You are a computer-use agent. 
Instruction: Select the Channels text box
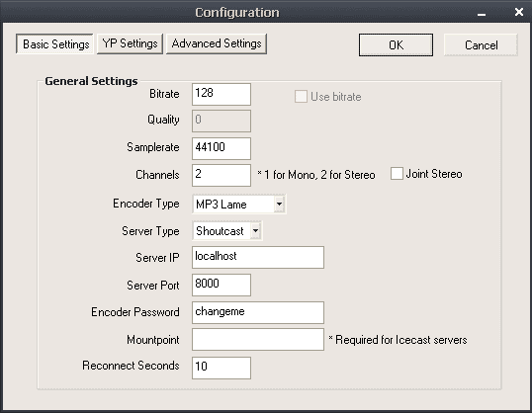click(222, 175)
